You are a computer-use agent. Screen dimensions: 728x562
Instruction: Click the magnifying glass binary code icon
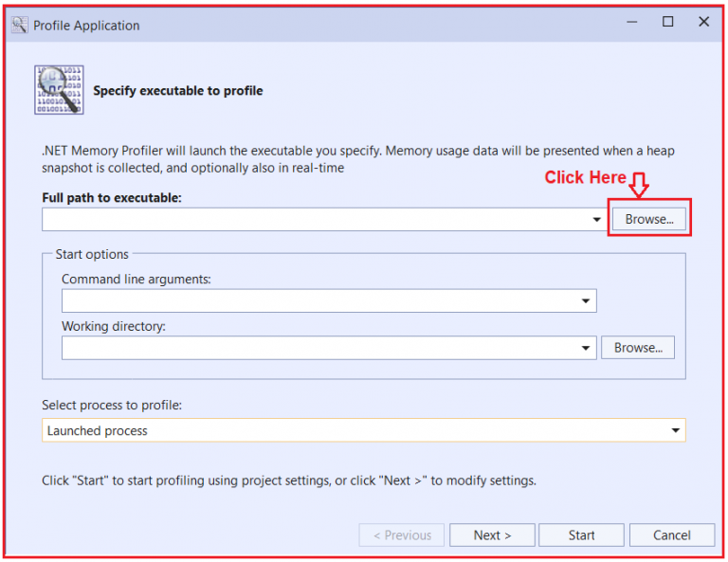[x=59, y=90]
